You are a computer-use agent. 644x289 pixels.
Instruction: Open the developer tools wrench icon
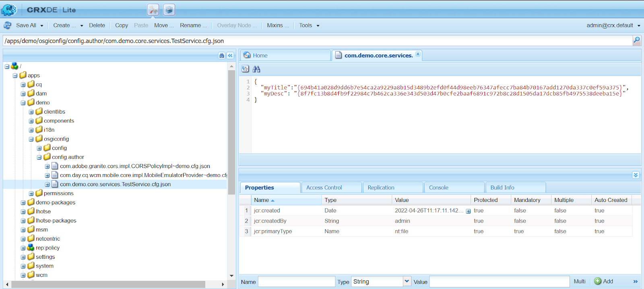[x=153, y=10]
